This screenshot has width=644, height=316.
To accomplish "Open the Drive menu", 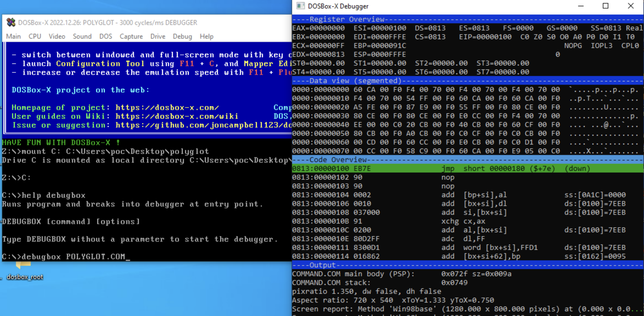I will (x=158, y=36).
